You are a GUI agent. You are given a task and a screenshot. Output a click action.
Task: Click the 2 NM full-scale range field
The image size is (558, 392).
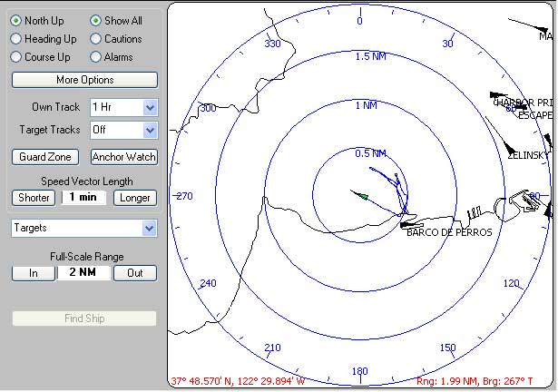(84, 273)
